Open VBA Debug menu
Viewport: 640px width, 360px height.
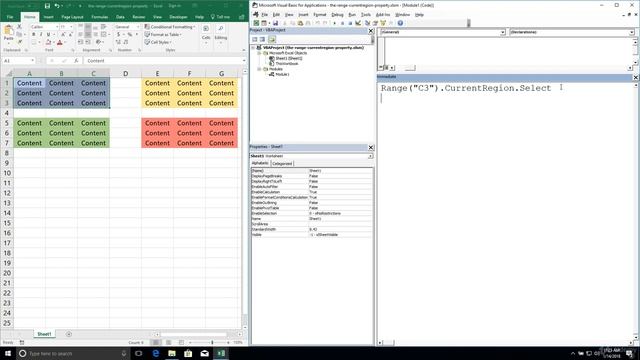point(337,15)
